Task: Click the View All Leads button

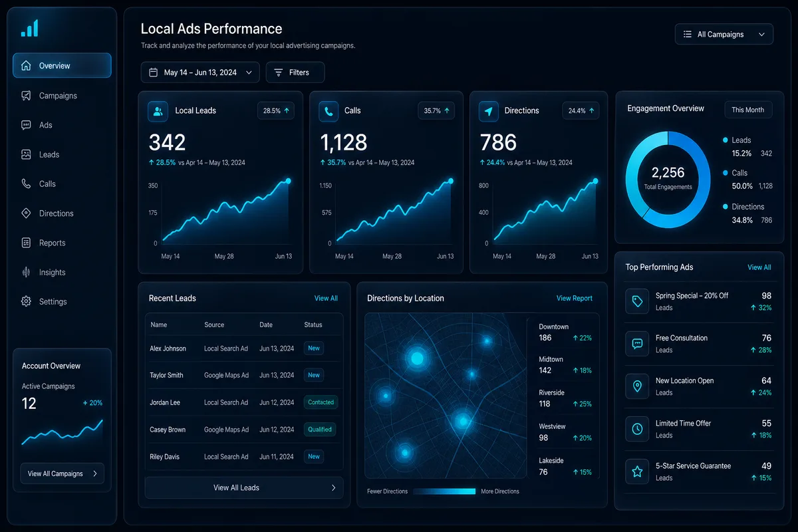Action: [x=244, y=487]
